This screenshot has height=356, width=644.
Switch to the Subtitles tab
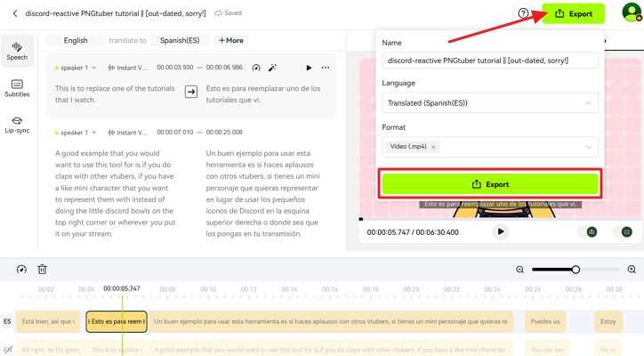pos(17,88)
